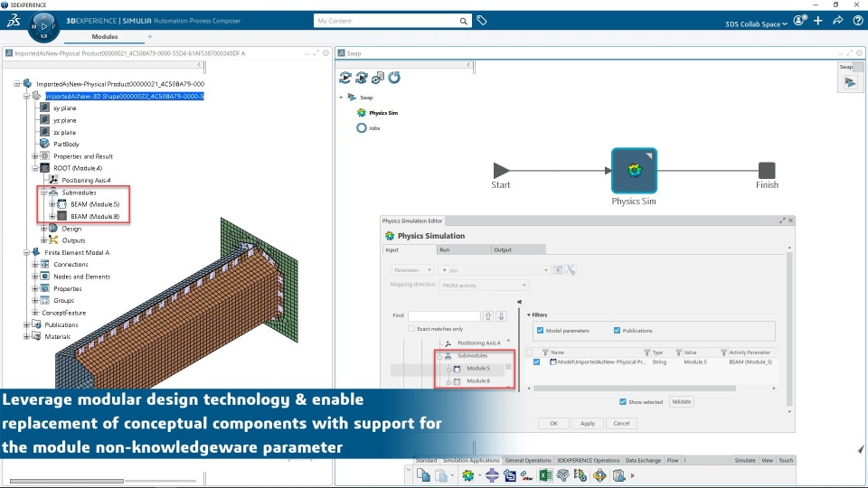Viewport: 868px width, 488px height.
Task: Select the Modules tab
Action: tap(105, 36)
